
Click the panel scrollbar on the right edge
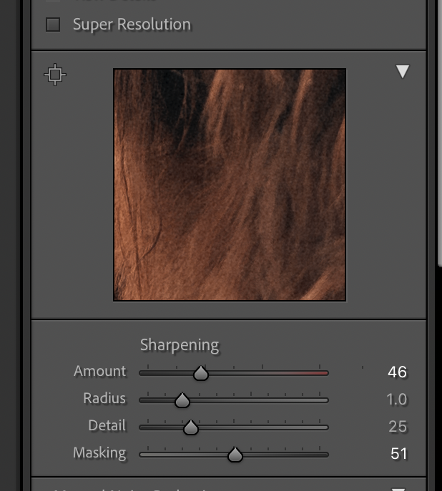(440, 133)
